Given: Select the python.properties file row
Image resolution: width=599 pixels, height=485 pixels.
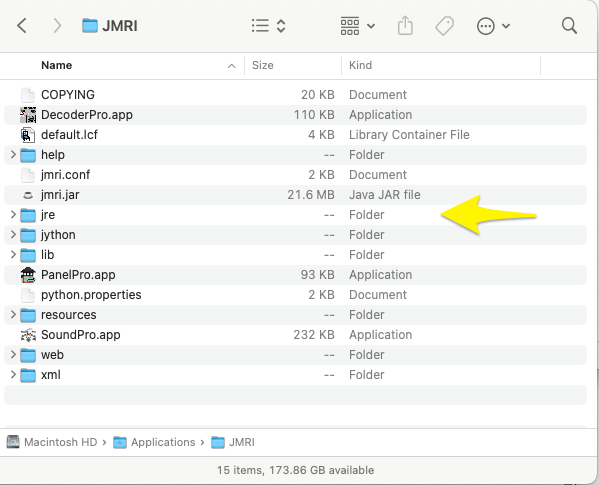Looking at the screenshot, I should (295, 295).
